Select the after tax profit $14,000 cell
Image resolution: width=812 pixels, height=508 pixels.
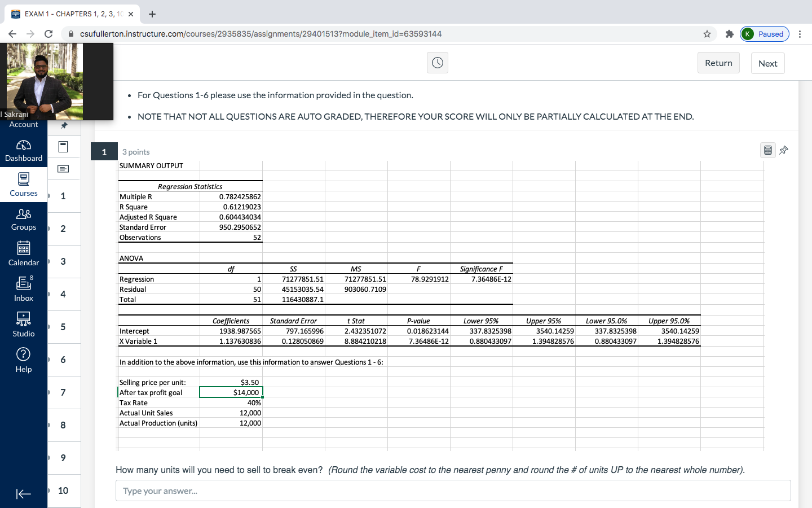tap(231, 392)
